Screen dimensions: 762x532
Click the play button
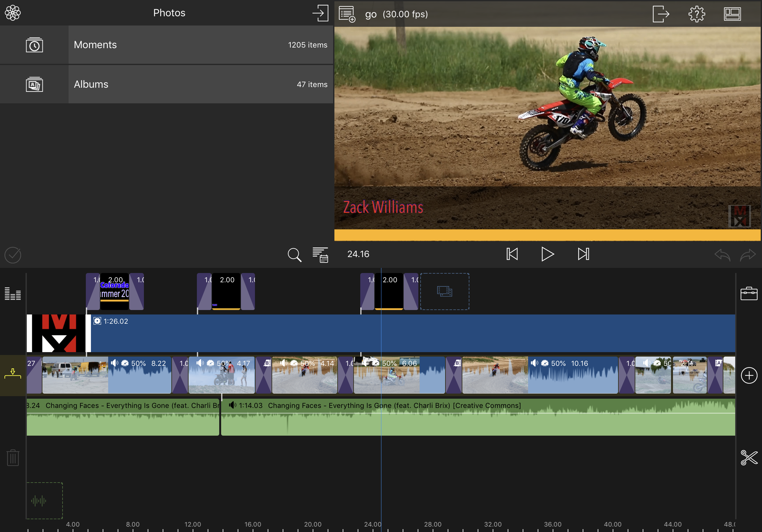[547, 254]
